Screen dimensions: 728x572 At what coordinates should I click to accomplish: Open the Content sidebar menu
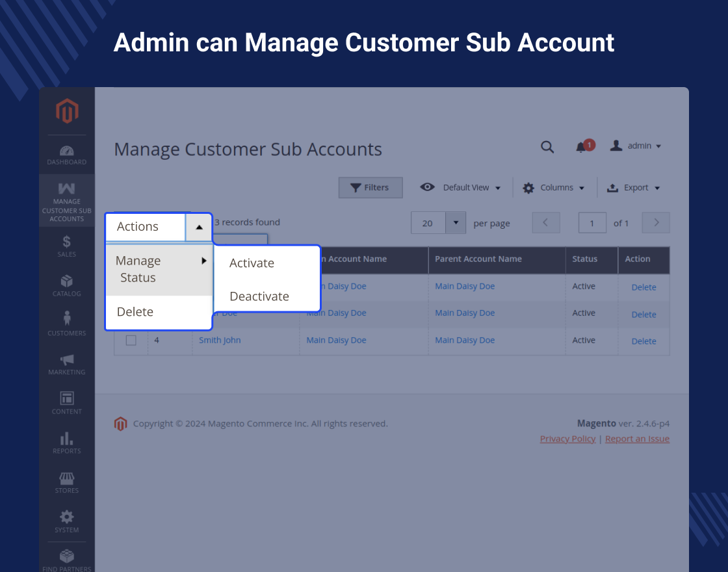(67, 403)
